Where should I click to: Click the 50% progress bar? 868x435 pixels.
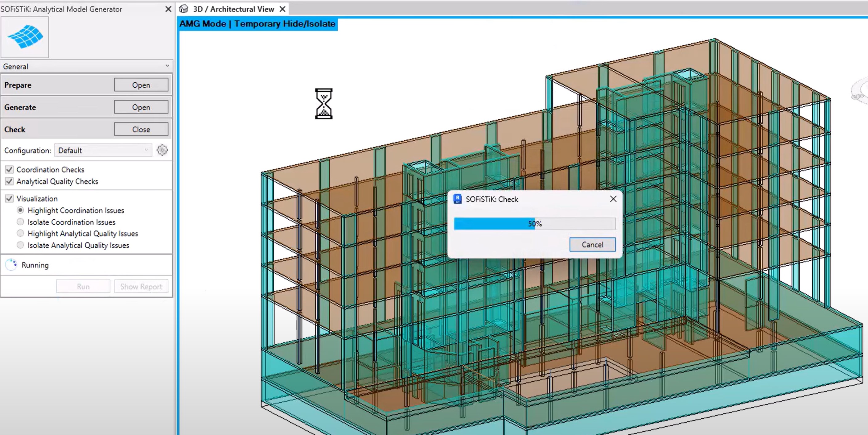pos(534,224)
